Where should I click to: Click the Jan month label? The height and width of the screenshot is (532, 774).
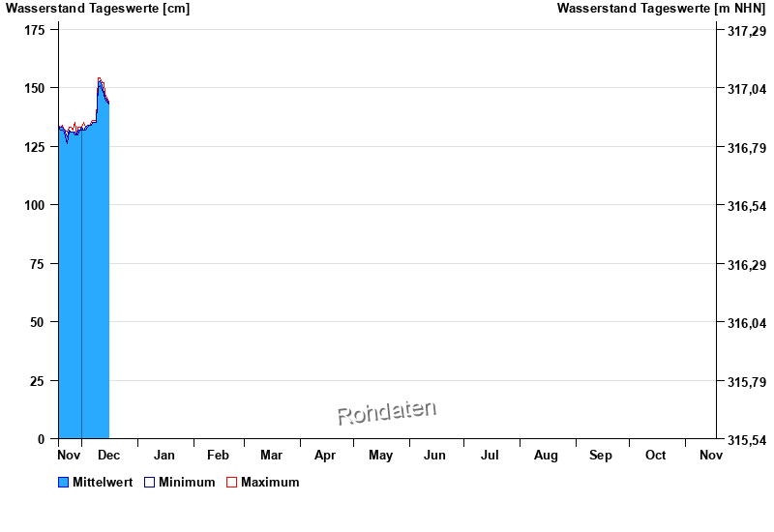pyautogui.click(x=164, y=455)
